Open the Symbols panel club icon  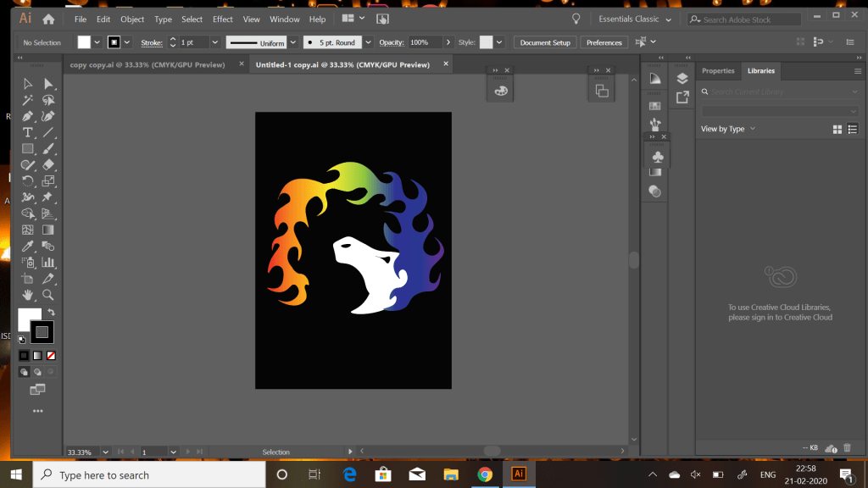658,157
